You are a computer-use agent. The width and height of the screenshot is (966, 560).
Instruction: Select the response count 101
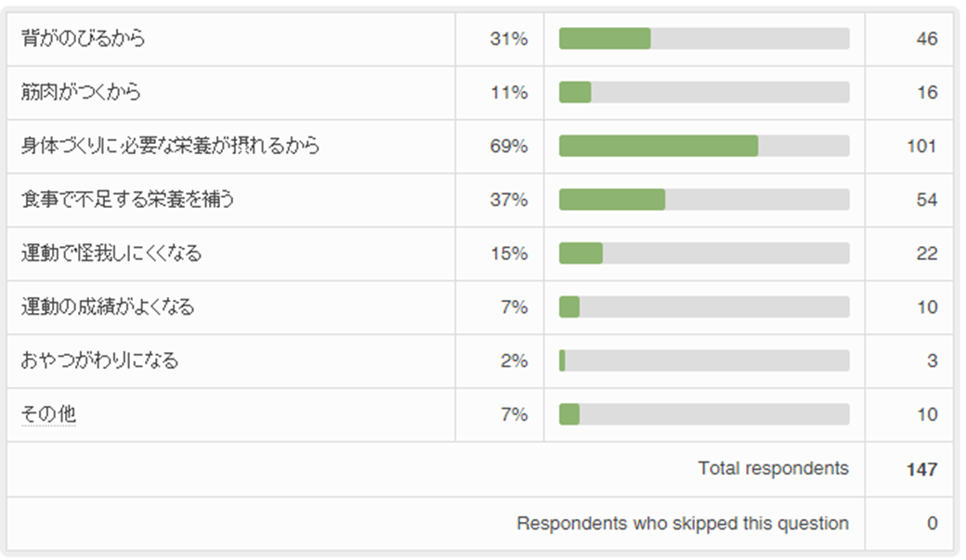(922, 147)
